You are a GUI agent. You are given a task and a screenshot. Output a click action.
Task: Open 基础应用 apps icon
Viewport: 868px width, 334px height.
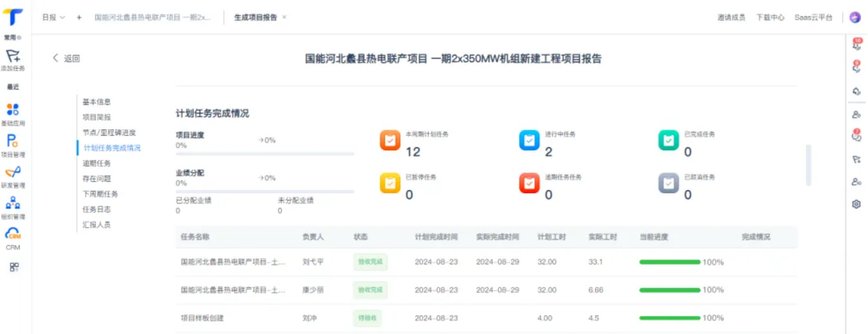[13, 109]
